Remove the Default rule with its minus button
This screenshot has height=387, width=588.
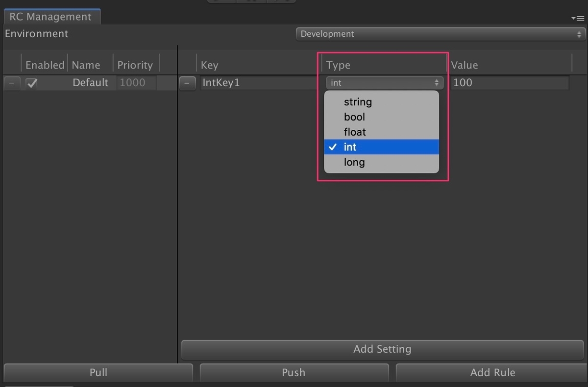(x=12, y=83)
